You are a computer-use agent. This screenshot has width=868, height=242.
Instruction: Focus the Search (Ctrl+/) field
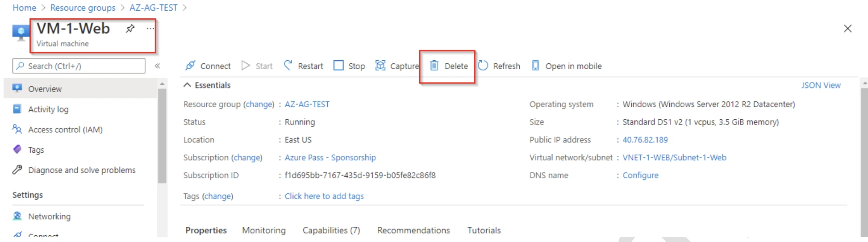[x=79, y=66]
